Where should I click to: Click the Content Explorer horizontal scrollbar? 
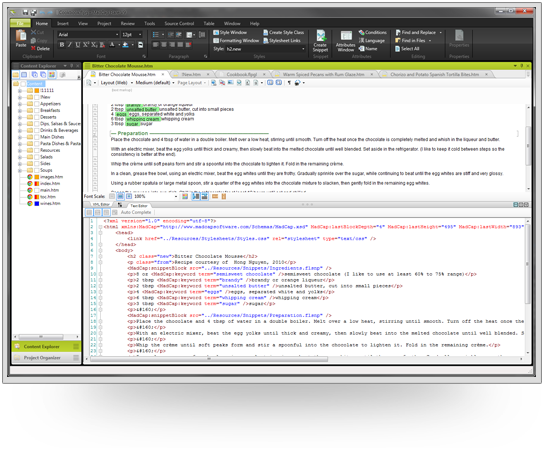(x=41, y=337)
